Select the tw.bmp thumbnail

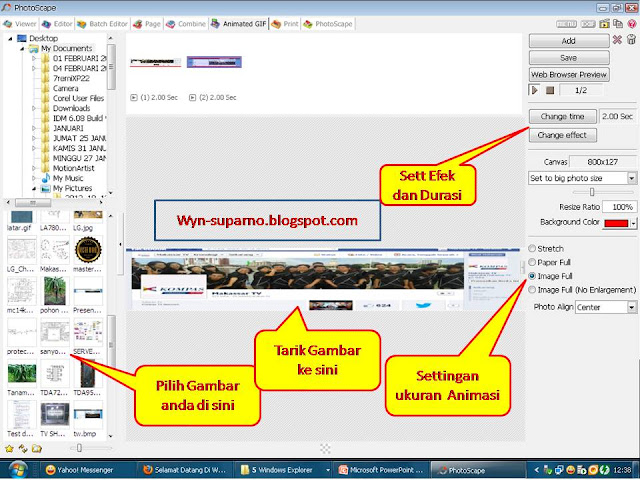[88, 414]
